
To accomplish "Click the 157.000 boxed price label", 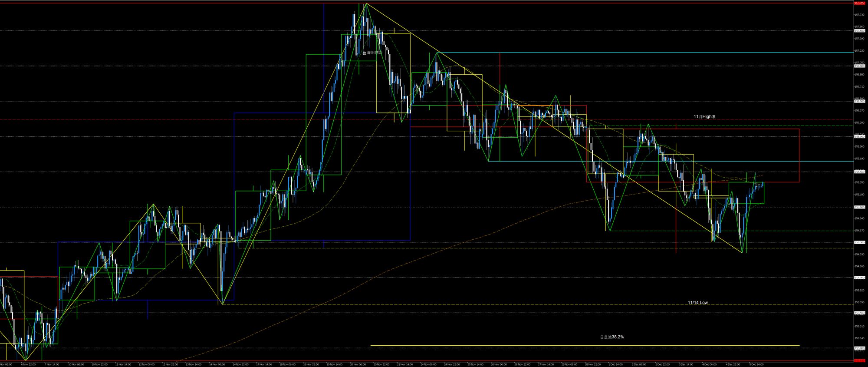I will [x=859, y=66].
